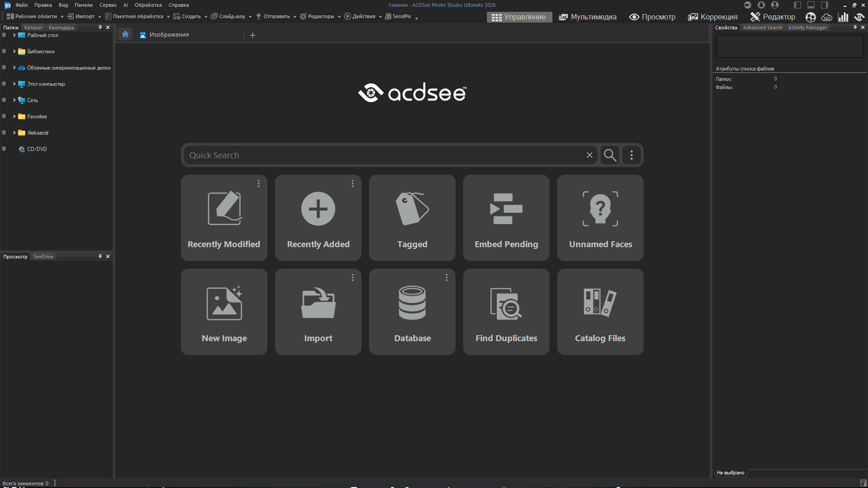Open the Recently Modified tile

point(224,218)
